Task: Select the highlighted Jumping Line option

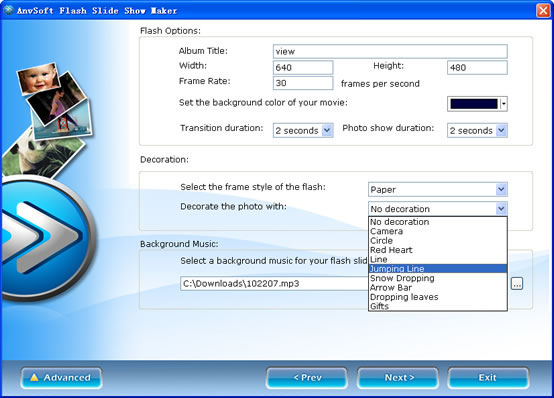Action: click(437, 269)
